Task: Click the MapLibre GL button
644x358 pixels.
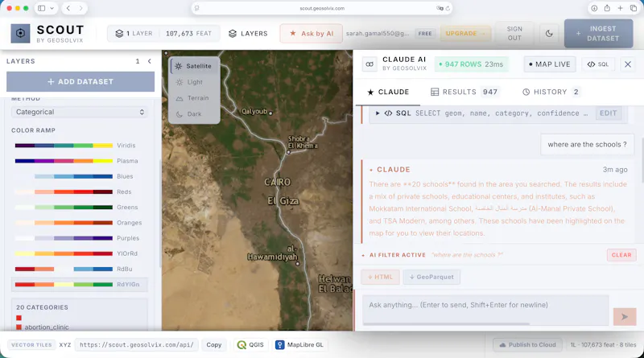Action: click(300, 345)
